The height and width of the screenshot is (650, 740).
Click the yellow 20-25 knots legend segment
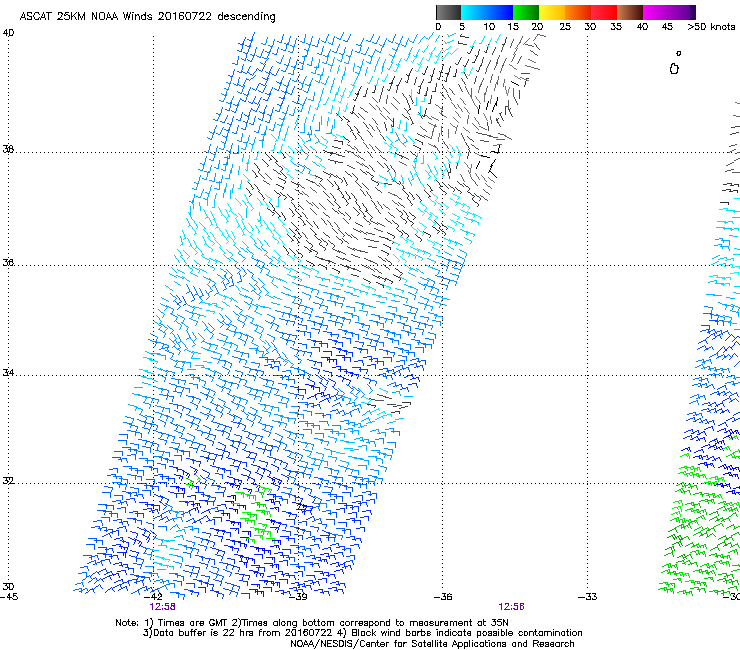(552, 12)
